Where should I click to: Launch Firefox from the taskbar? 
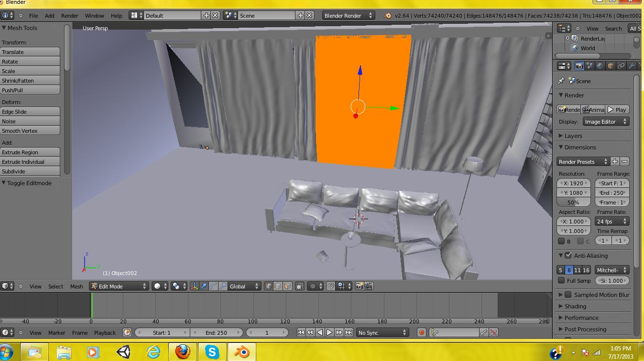(182, 352)
